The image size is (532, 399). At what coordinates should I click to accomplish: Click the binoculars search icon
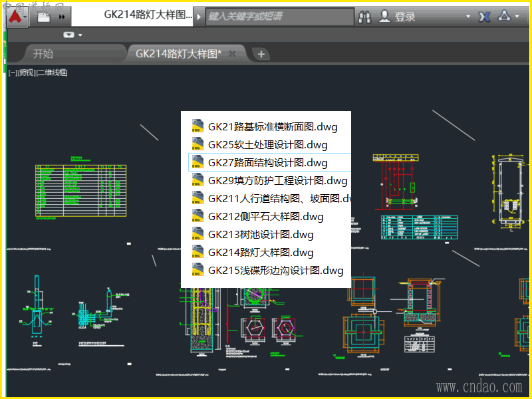364,17
